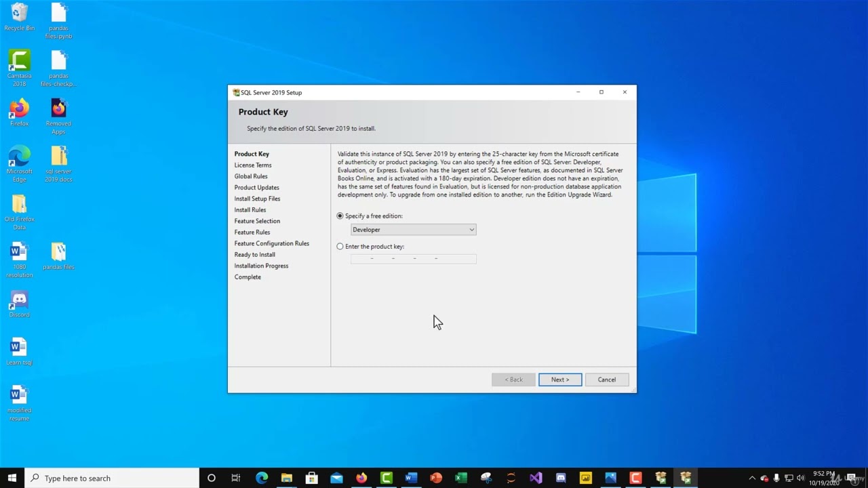Maximize the SQL Server 2019 Setup window
The height and width of the screenshot is (488, 868).
tap(601, 92)
